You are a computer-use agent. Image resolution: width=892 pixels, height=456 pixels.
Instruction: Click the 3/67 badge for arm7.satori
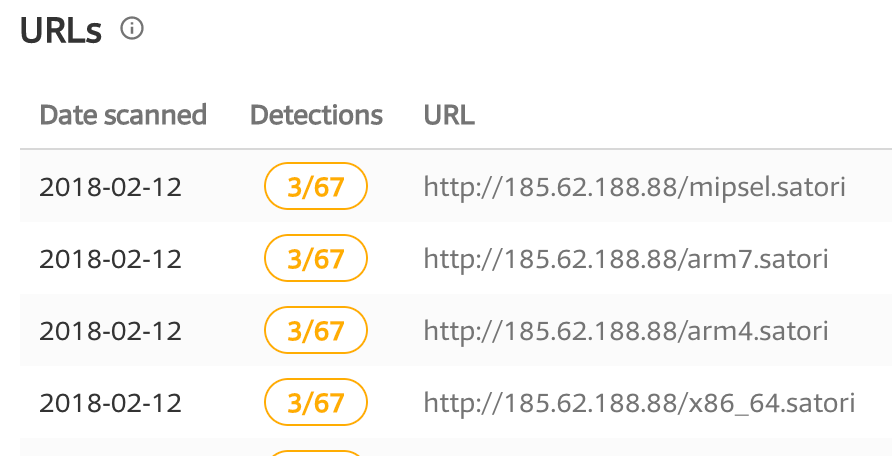pos(316,258)
